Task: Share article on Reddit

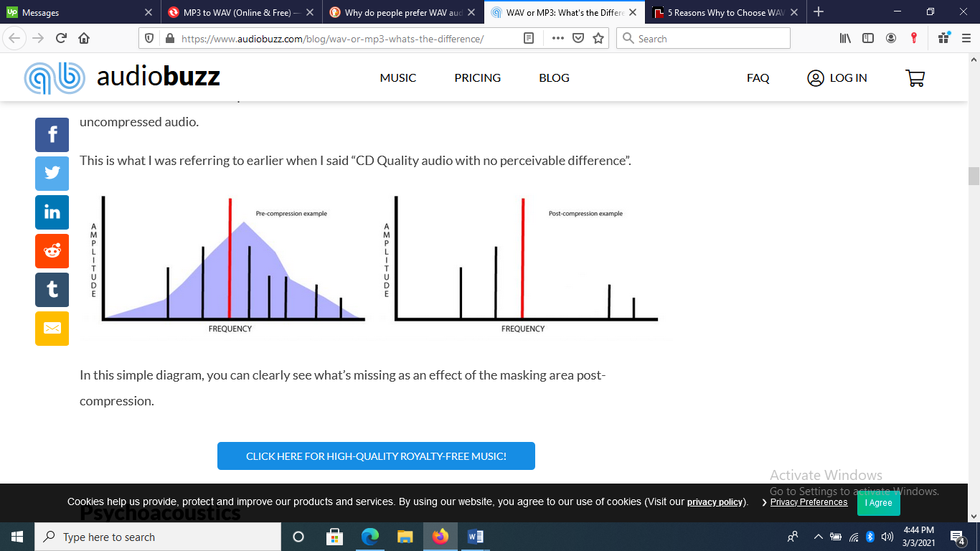Action: (x=52, y=251)
